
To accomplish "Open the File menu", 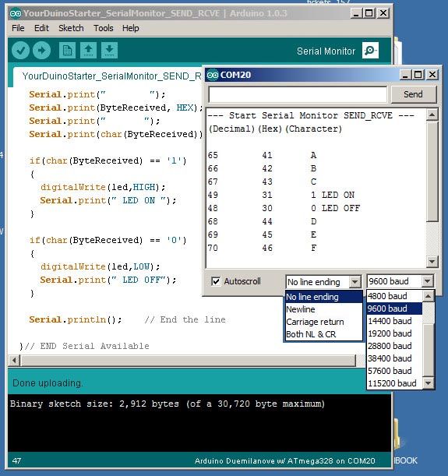I will click(x=18, y=28).
